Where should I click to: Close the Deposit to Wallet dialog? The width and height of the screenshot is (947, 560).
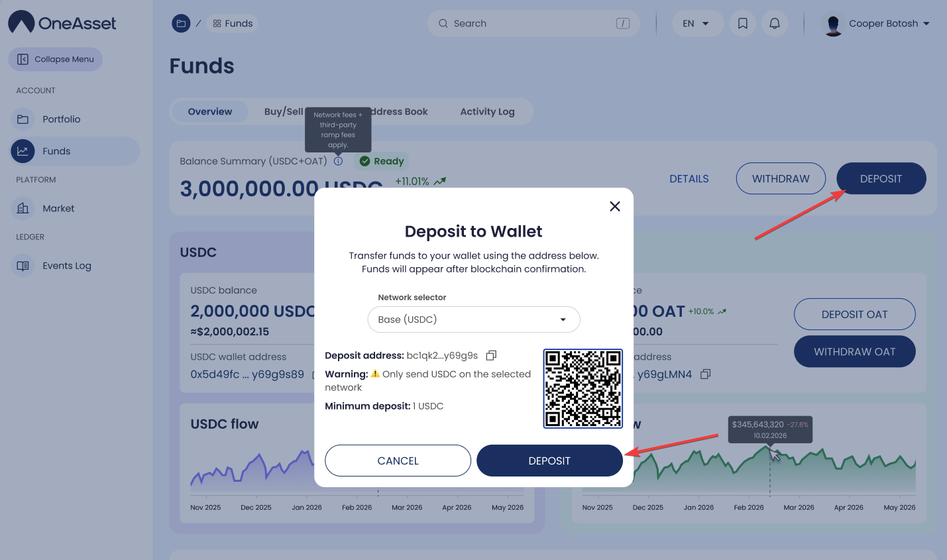(x=615, y=206)
